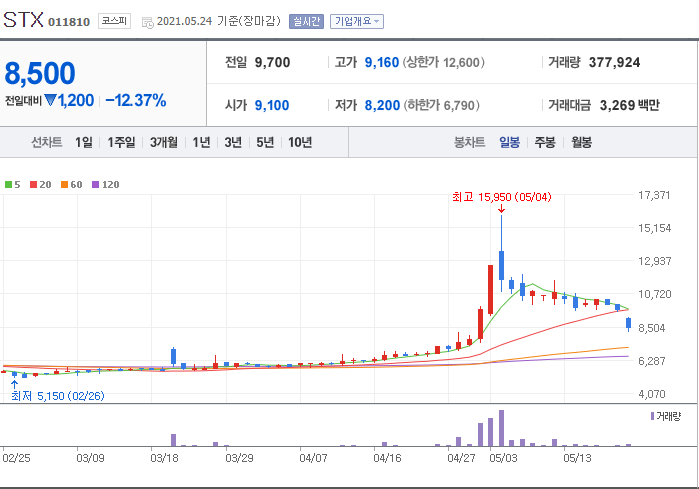This screenshot has width=699, height=489.
Task: Switch to the 주봉 weekly candle chart
Action: point(545,142)
